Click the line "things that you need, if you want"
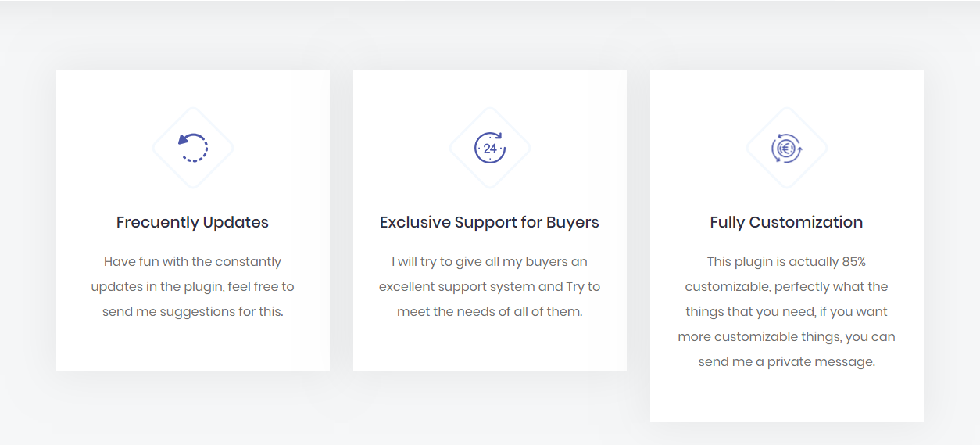The width and height of the screenshot is (980, 445). click(x=786, y=311)
